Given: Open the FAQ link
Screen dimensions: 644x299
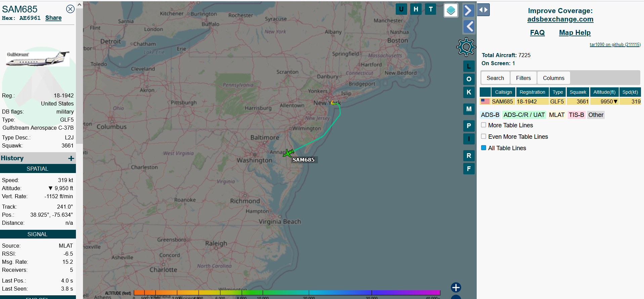Looking at the screenshot, I should click(537, 33).
